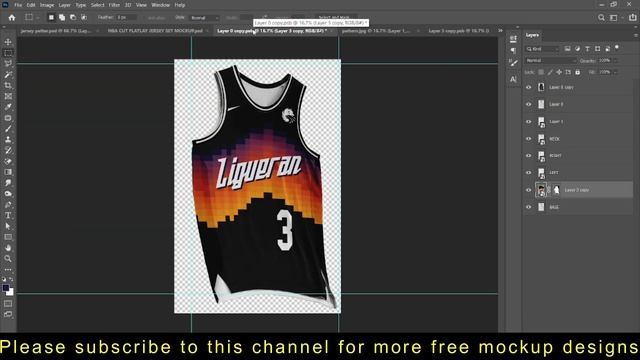
Task: Select the Gradient tool
Action: pos(8,172)
